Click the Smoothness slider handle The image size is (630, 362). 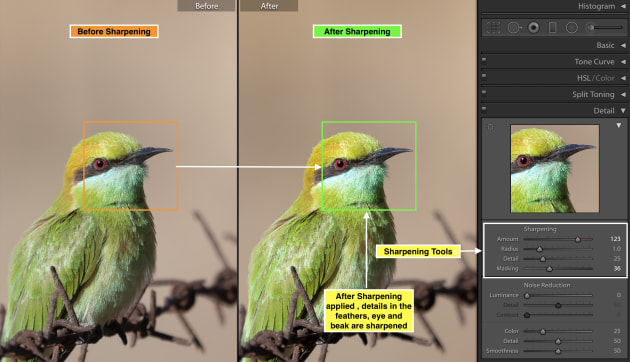tap(558, 351)
